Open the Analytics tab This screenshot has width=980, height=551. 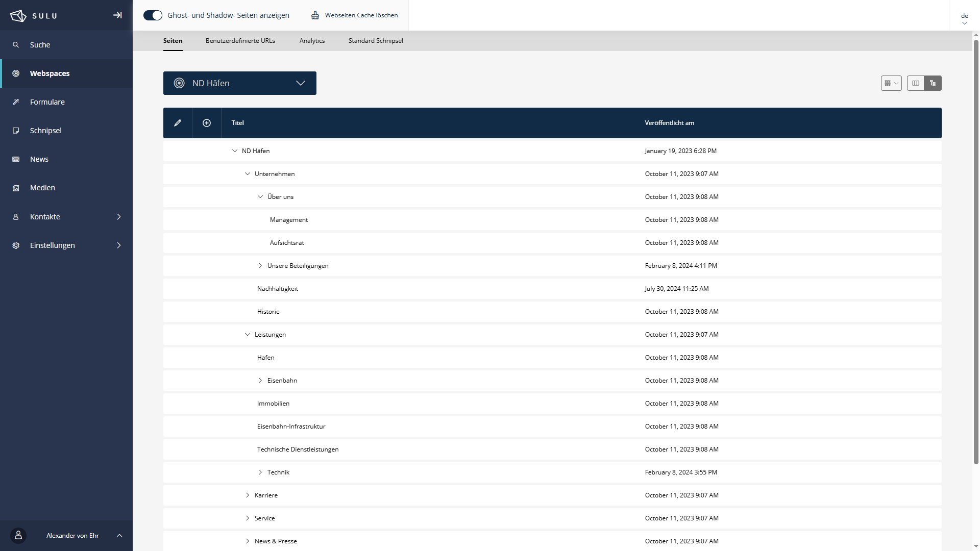coord(312,41)
